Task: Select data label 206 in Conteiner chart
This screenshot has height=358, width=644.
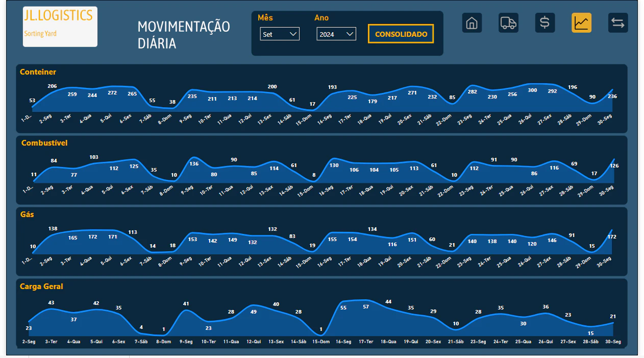Action: click(x=52, y=86)
